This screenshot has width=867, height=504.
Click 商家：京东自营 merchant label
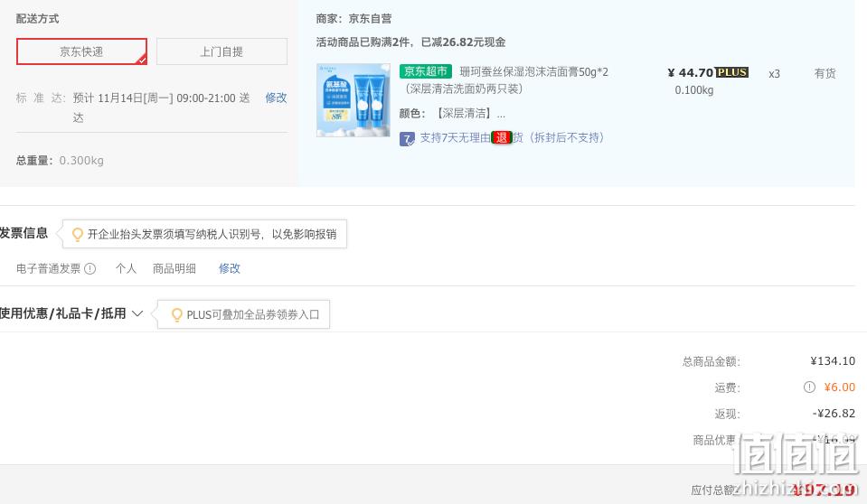point(353,19)
